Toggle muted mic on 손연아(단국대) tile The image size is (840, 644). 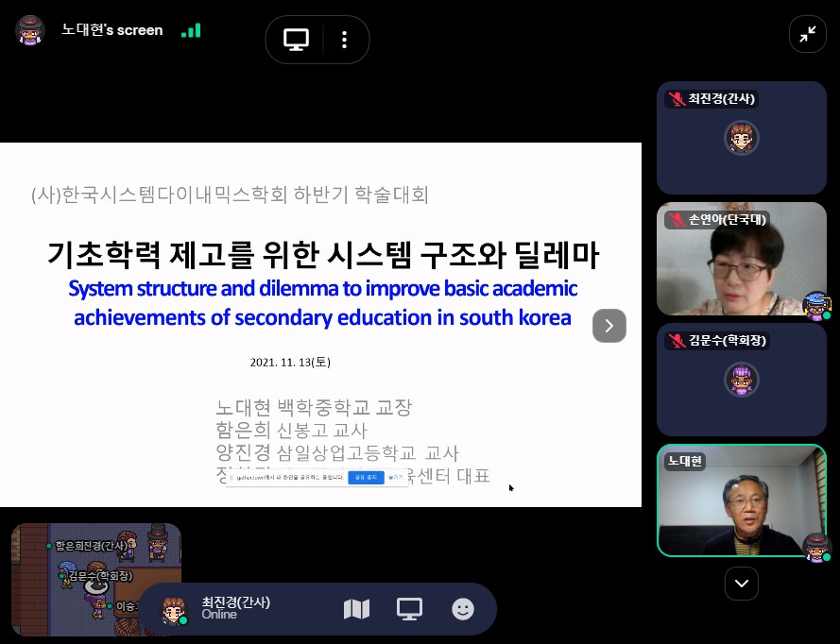pyautogui.click(x=677, y=220)
